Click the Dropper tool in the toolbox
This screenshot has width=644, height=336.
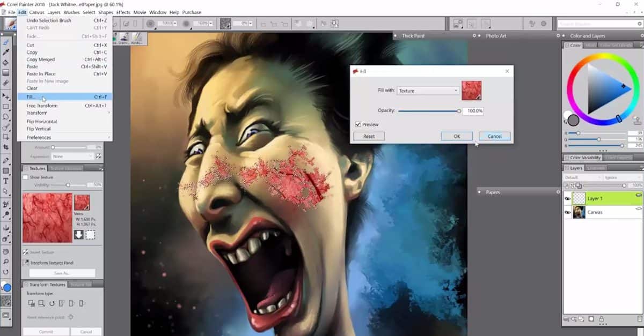point(6,52)
